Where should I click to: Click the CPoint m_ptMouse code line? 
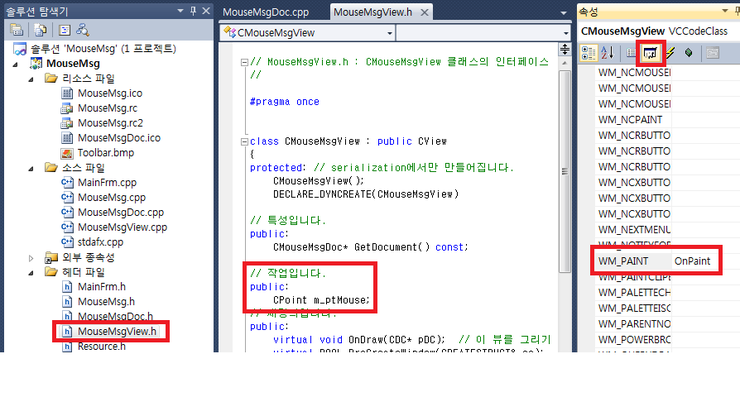click(x=321, y=300)
